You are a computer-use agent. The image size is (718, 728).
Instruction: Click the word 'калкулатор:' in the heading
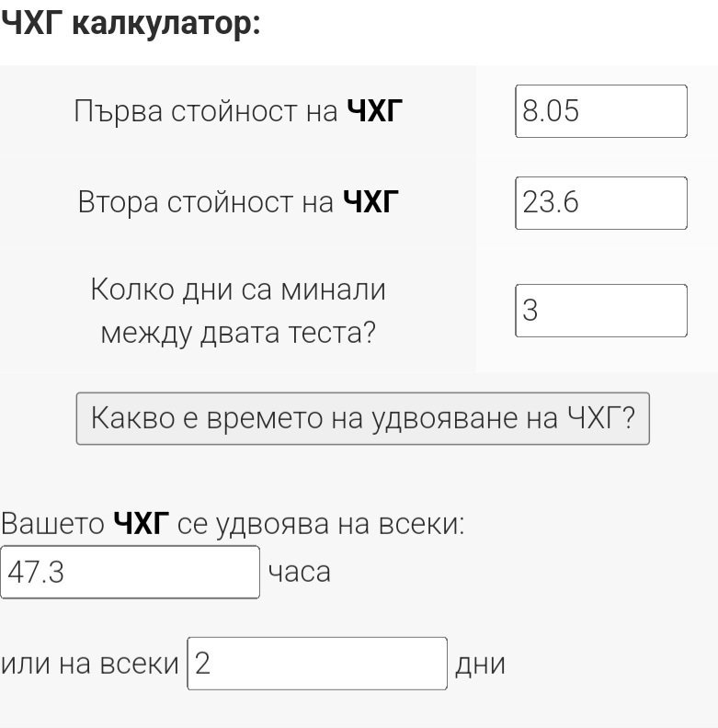click(x=165, y=24)
